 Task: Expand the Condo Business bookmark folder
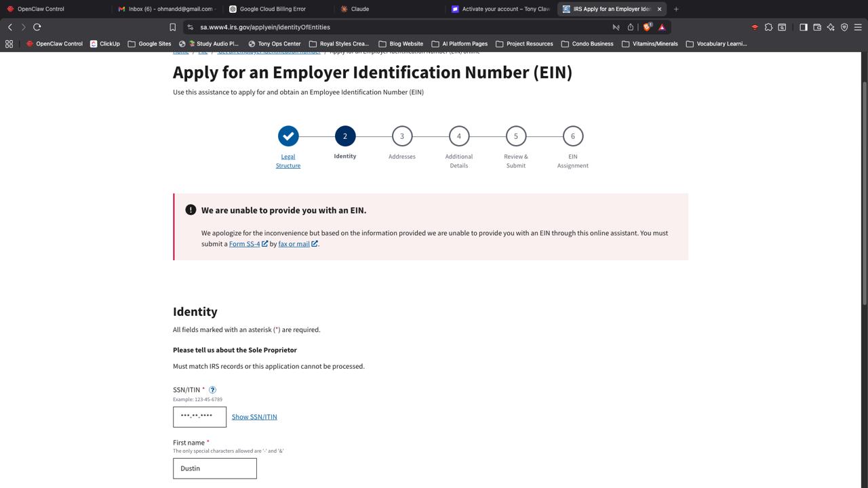(x=587, y=44)
